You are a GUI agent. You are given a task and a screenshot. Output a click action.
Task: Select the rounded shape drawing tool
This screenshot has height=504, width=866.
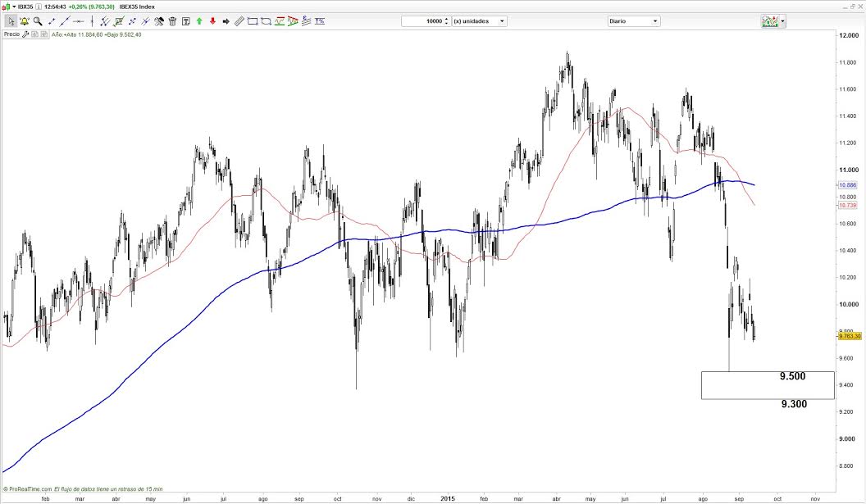coord(267,21)
